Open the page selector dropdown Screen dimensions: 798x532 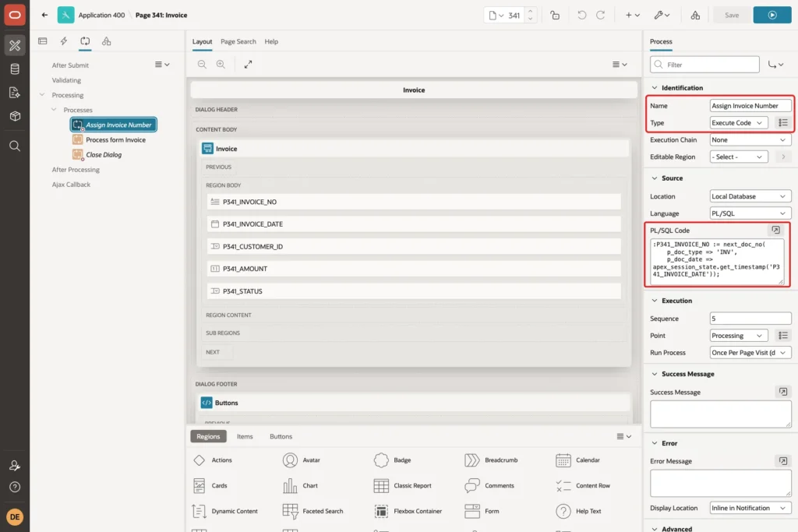click(x=496, y=16)
